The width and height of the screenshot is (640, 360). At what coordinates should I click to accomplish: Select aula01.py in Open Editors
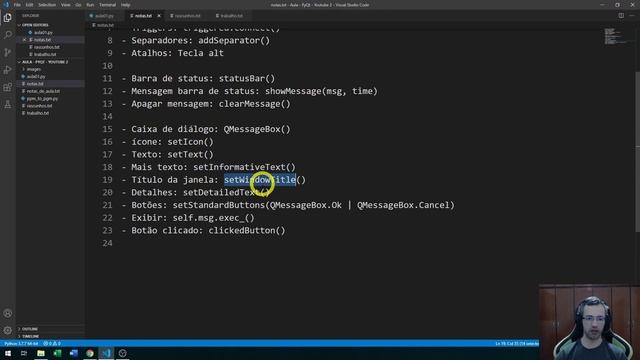[x=43, y=32]
